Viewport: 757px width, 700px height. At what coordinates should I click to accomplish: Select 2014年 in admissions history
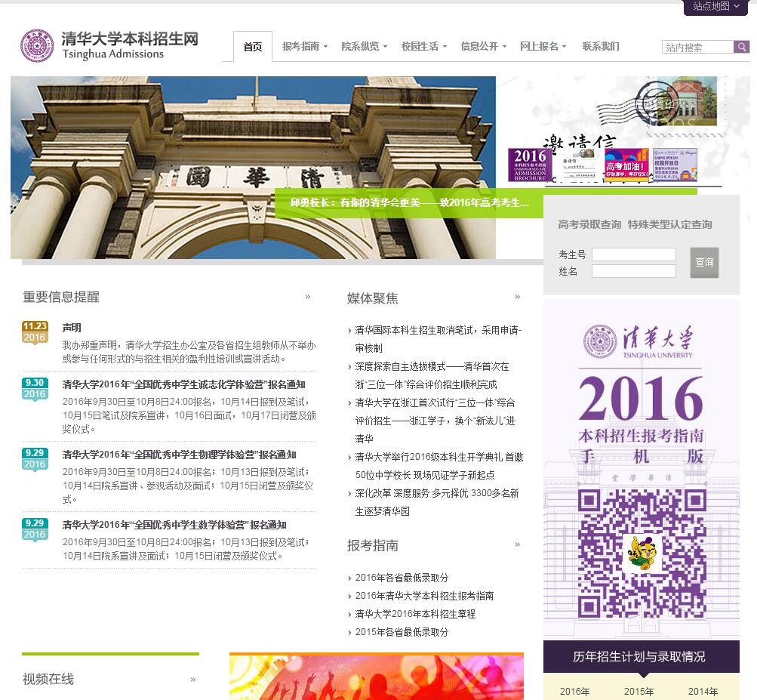703,691
